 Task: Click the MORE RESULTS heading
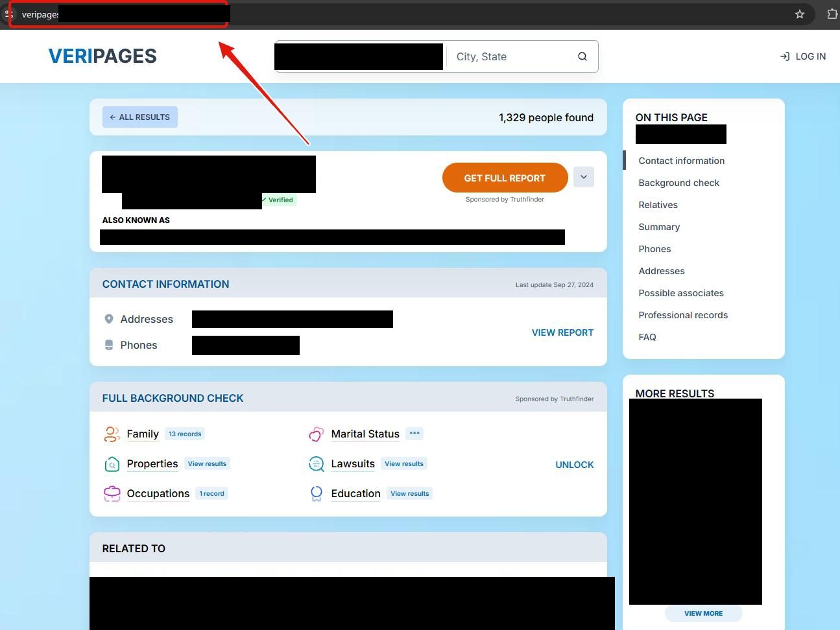click(x=675, y=393)
